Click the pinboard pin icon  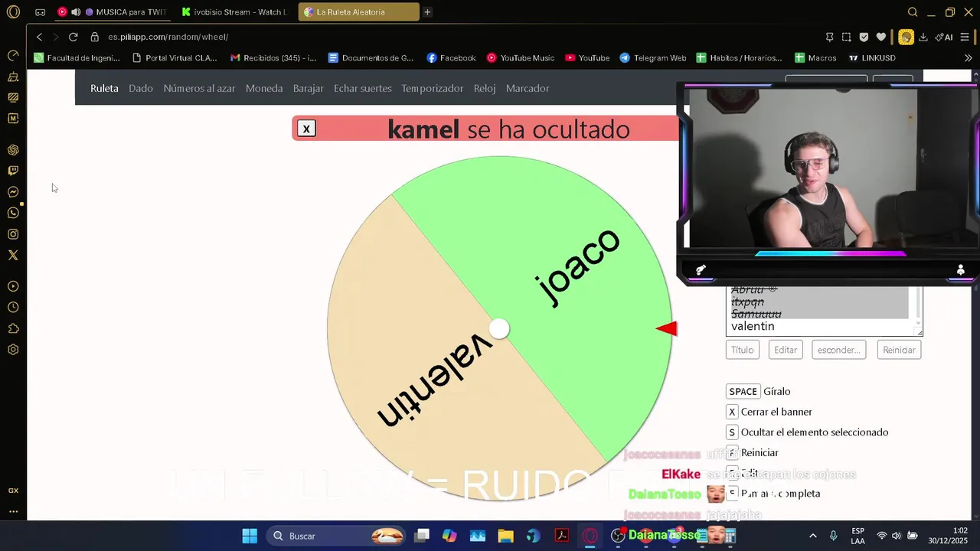[x=829, y=37]
